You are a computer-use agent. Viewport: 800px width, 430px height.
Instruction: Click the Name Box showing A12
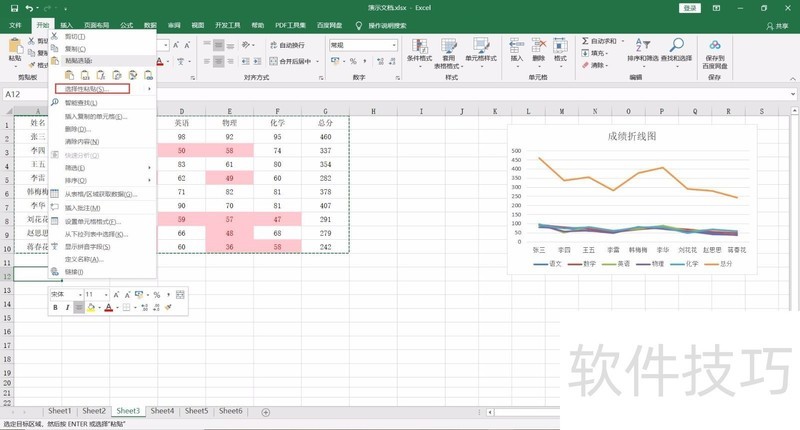pos(26,94)
